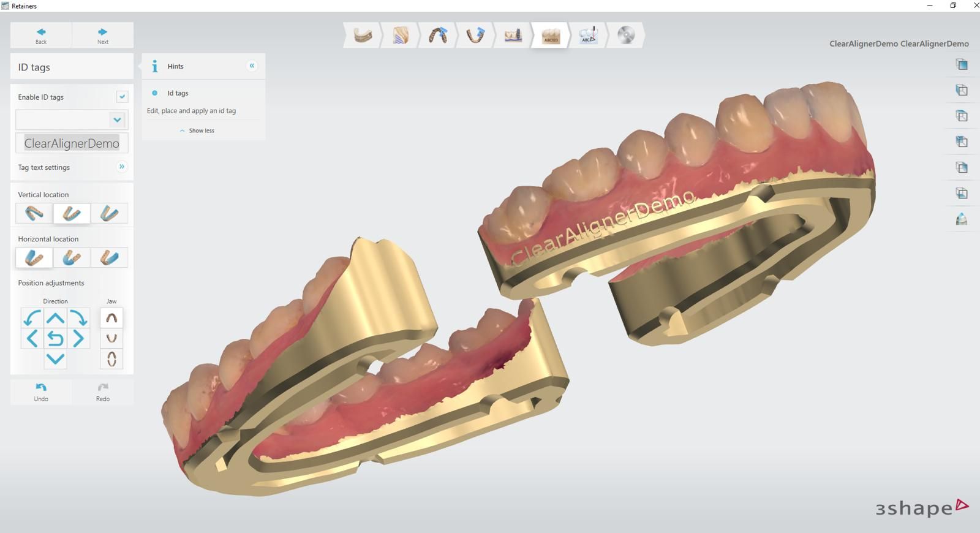
Task: Select the Id tags hint entry
Action: (x=178, y=93)
